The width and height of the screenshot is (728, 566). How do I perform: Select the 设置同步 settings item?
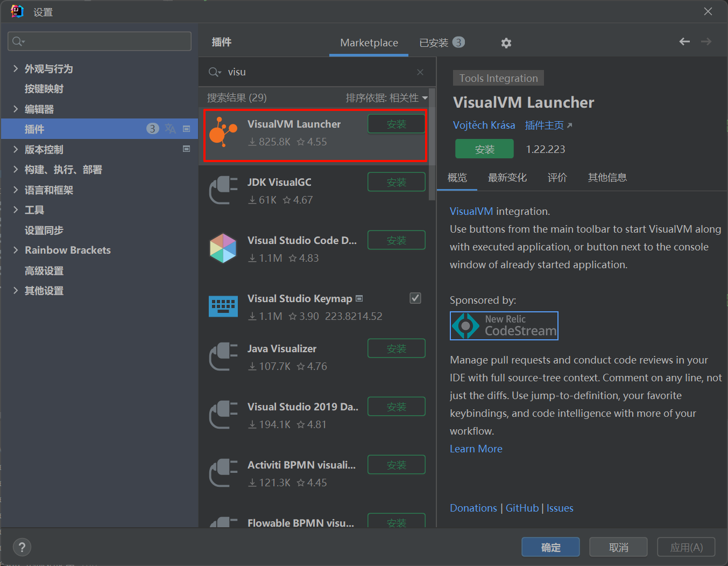pos(44,230)
